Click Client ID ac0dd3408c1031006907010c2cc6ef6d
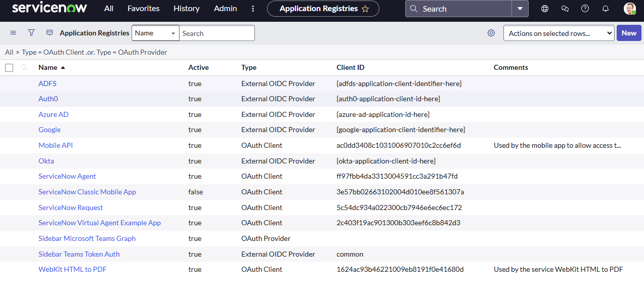Screen dimensions: 644x289 click(x=399, y=145)
